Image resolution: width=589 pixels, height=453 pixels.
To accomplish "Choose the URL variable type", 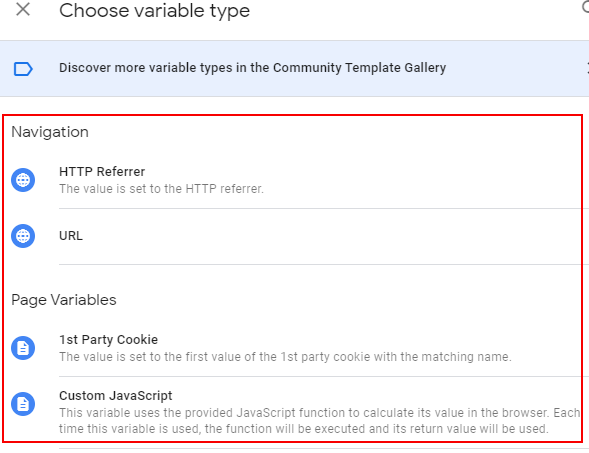I will click(71, 236).
